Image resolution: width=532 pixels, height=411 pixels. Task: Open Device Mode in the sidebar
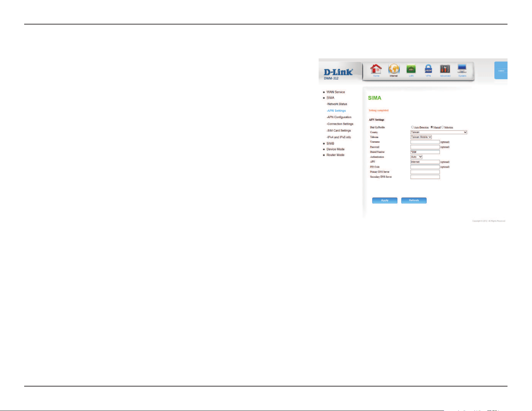click(x=335, y=149)
